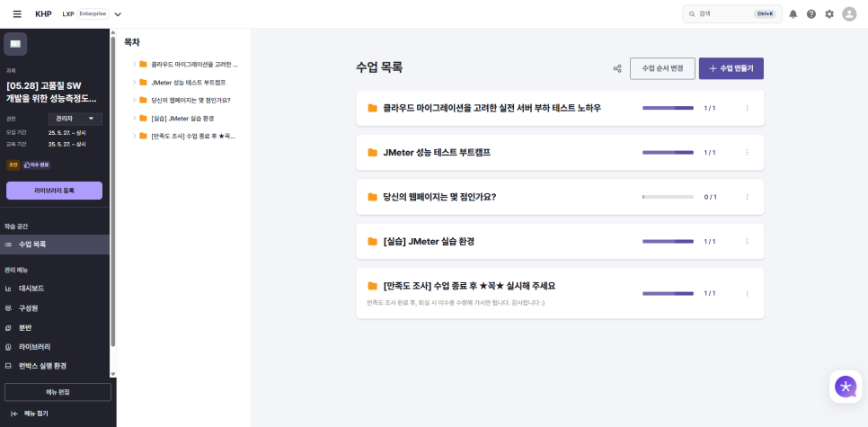Open the help question mark icon
The width and height of the screenshot is (868, 427).
[x=811, y=14]
